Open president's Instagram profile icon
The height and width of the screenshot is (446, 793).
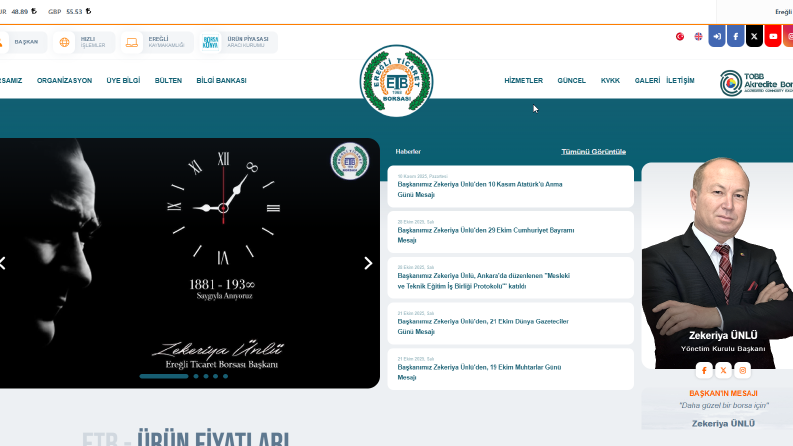click(742, 370)
